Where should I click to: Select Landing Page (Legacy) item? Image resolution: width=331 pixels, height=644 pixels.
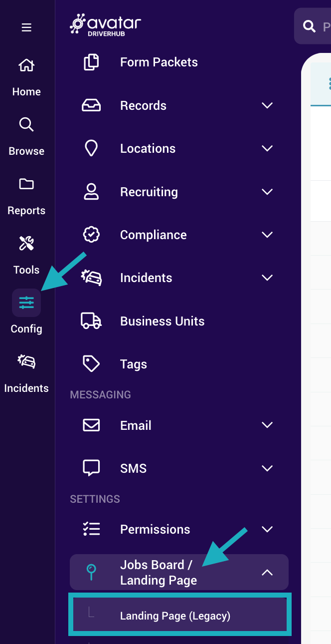[175, 616]
